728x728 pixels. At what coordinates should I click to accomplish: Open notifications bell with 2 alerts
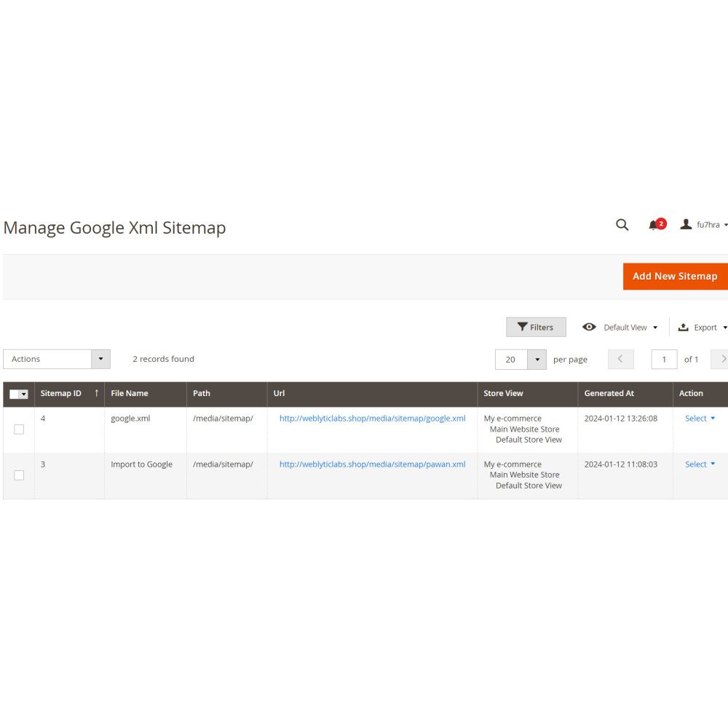[657, 225]
